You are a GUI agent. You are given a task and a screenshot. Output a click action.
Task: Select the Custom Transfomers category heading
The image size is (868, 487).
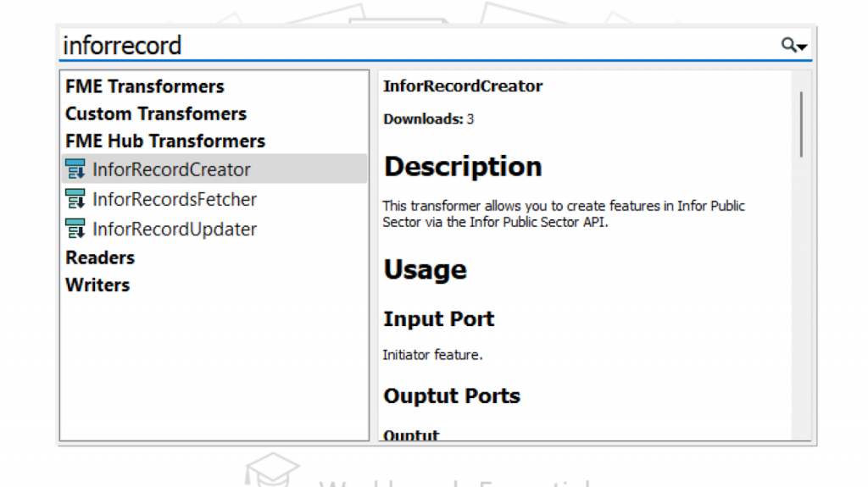(x=156, y=113)
